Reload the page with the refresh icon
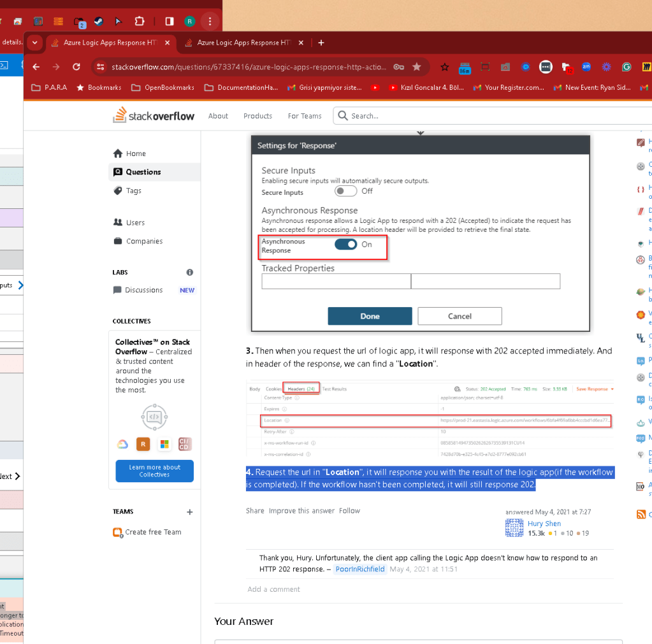This screenshot has width=652, height=644. tap(76, 67)
